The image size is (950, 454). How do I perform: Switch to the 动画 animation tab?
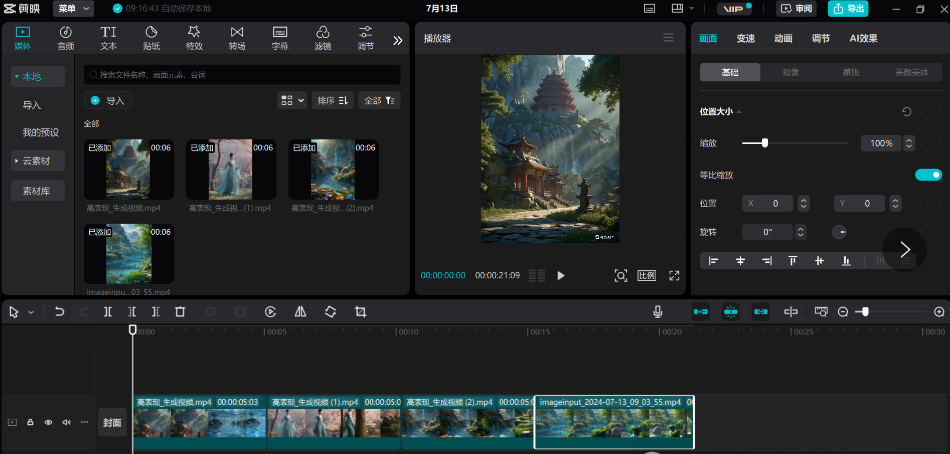[783, 38]
